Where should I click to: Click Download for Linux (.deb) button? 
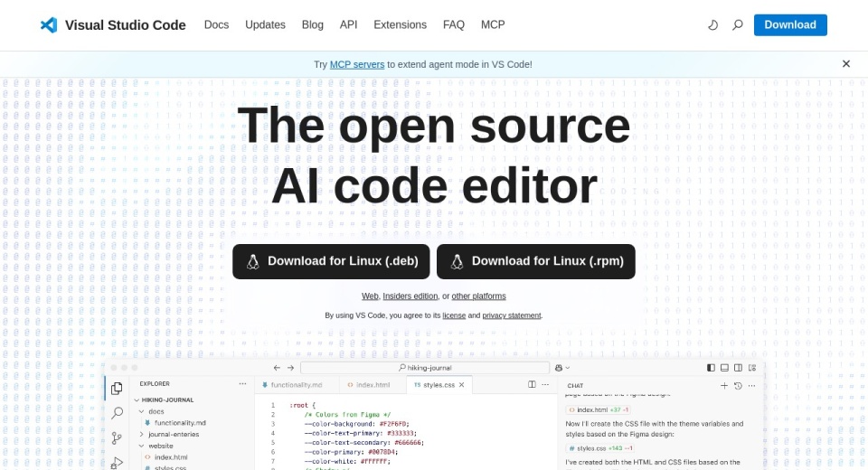(331, 261)
